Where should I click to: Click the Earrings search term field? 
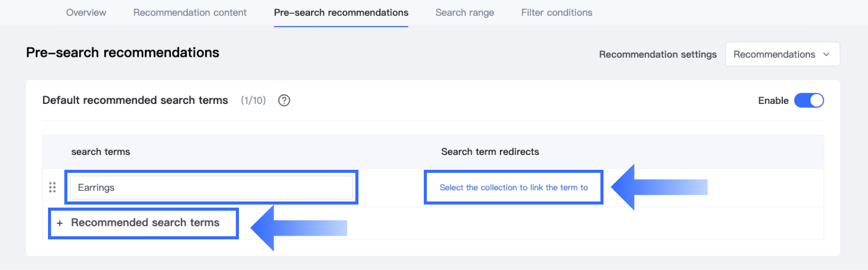(211, 188)
